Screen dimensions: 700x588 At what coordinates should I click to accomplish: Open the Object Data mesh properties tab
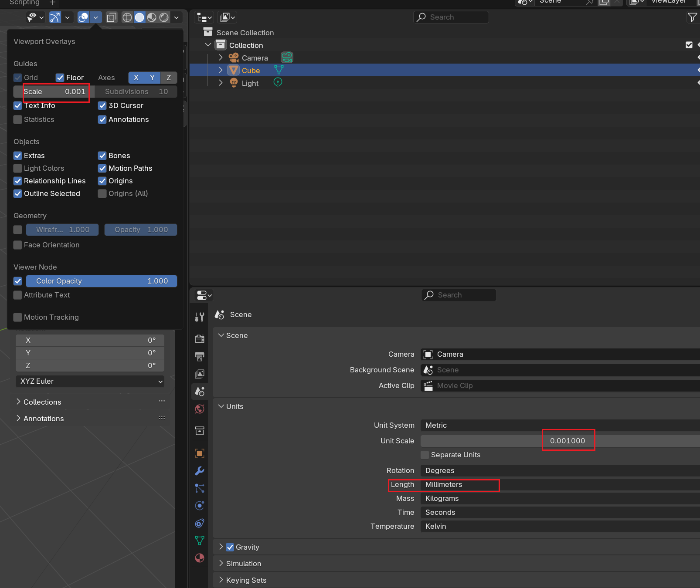pyautogui.click(x=200, y=541)
